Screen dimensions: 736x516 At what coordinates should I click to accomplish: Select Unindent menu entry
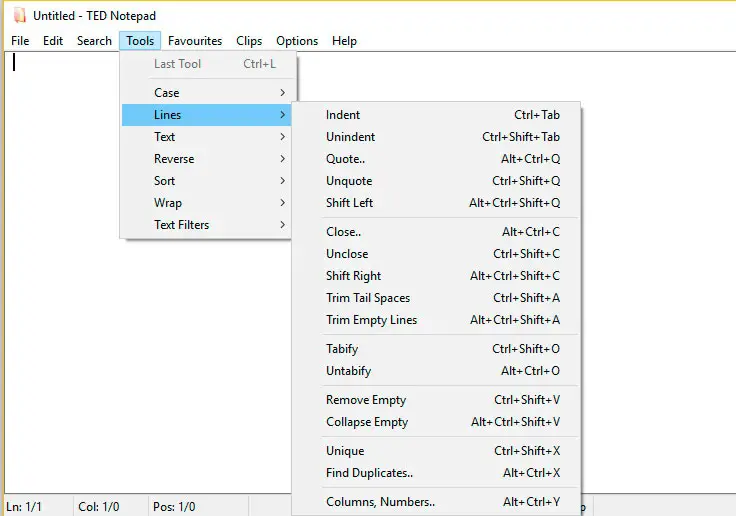pos(351,137)
